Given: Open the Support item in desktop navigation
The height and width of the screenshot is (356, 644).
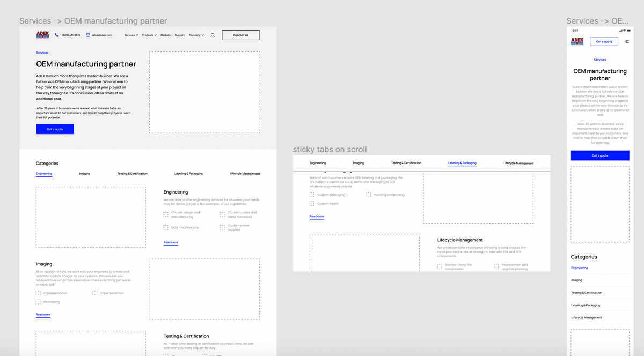Looking at the screenshot, I should [x=179, y=35].
